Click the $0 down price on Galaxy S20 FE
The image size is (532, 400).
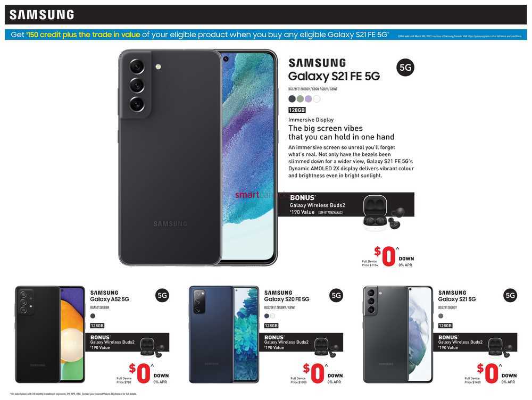(x=314, y=373)
